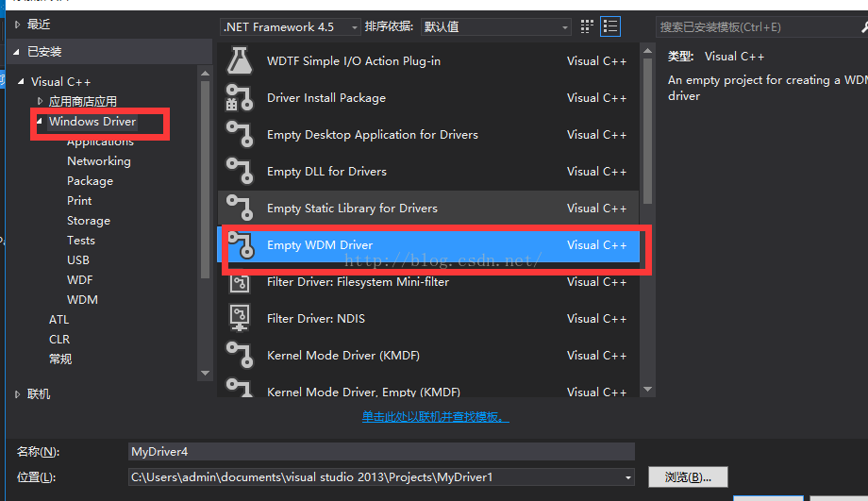Select the Storage category
Viewport: 868px width, 501px height.
click(89, 221)
